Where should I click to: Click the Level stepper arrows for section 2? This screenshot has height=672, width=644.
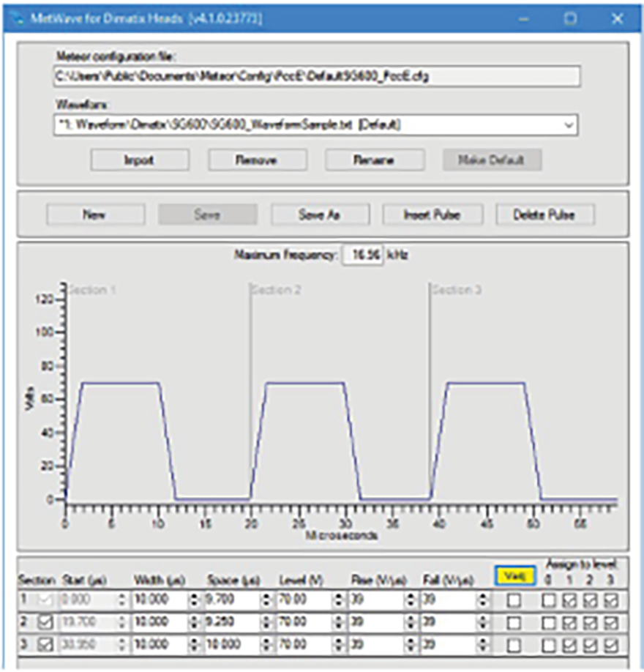click(339, 622)
